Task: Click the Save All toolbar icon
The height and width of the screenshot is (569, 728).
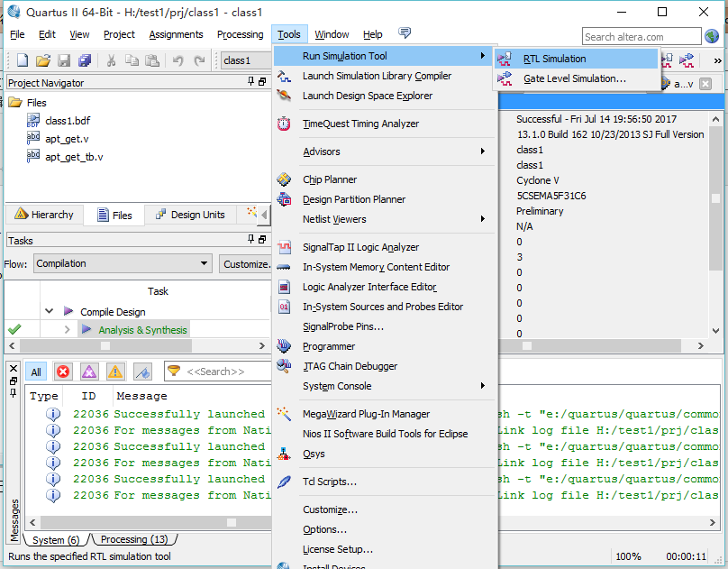Action: pos(85,60)
